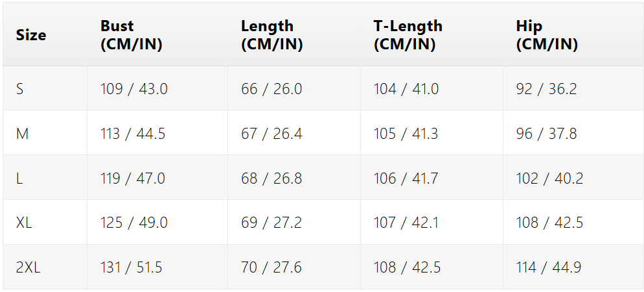Image resolution: width=644 pixels, height=292 pixels.
Task: Select the Bust (CM/IN) column header
Action: tap(132, 35)
